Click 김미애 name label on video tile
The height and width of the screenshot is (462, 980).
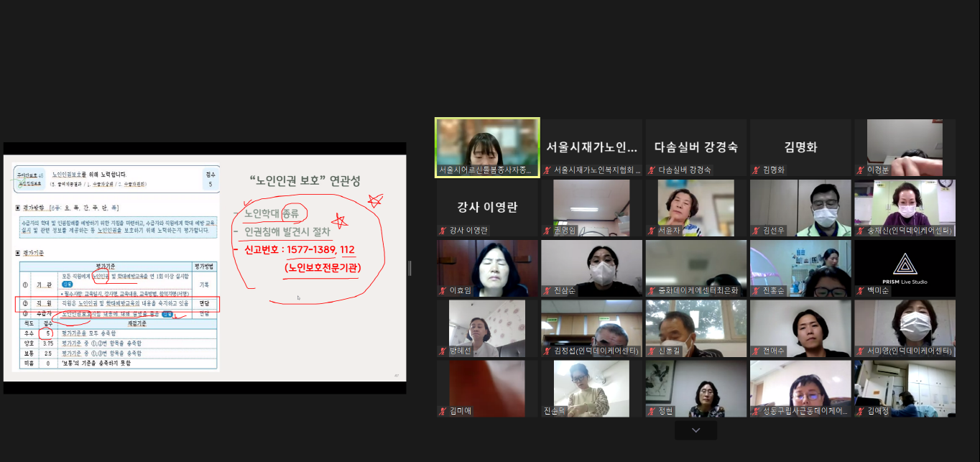pos(461,412)
